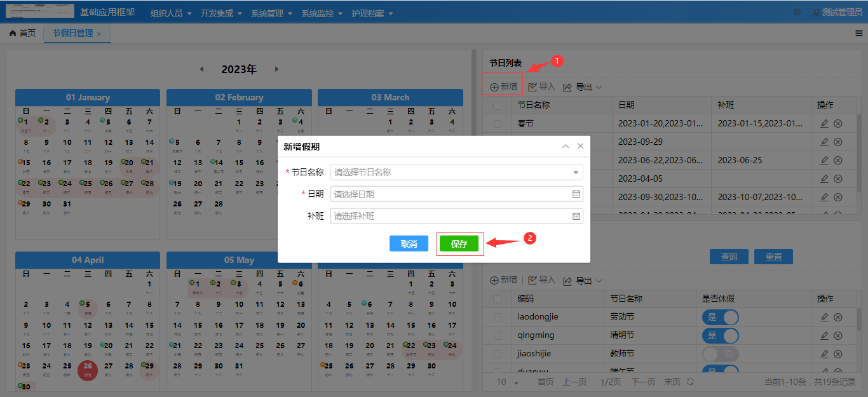The height and width of the screenshot is (397, 868).
Task: Go to next year with right arrow
Action: [x=276, y=69]
